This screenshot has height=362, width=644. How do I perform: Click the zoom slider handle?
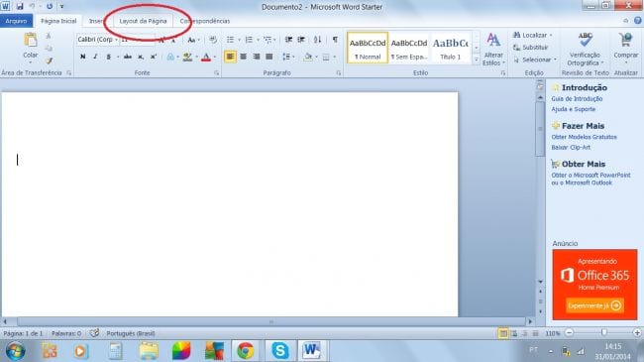click(x=603, y=333)
